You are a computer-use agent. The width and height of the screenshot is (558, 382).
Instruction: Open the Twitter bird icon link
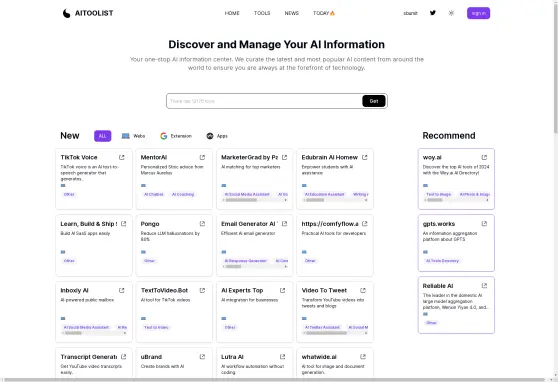(433, 13)
